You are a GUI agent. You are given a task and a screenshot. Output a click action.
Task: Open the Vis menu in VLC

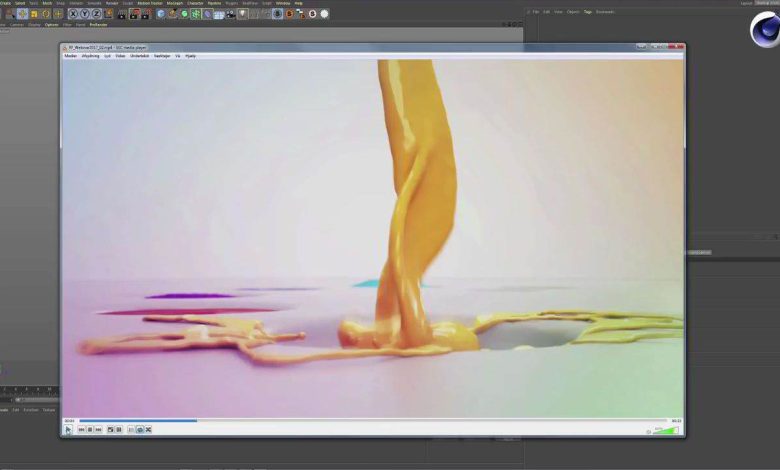[x=178, y=56]
